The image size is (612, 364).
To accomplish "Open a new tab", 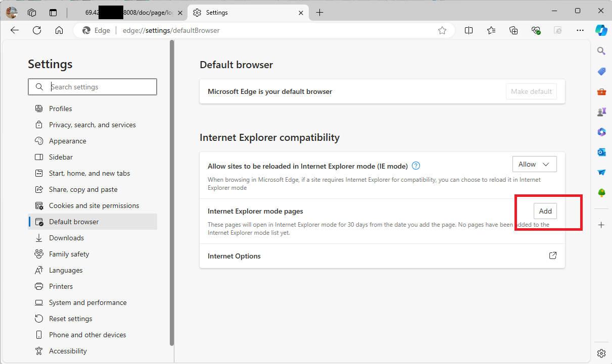I will 319,13.
